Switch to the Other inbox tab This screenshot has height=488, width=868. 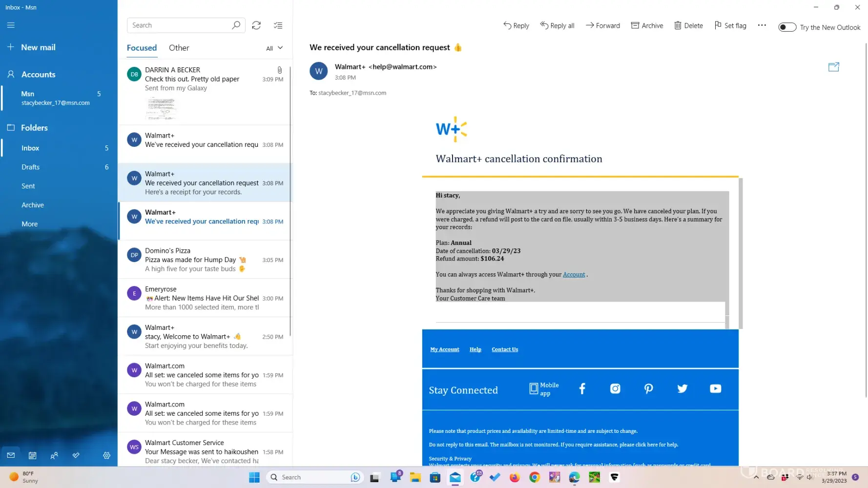pyautogui.click(x=179, y=48)
